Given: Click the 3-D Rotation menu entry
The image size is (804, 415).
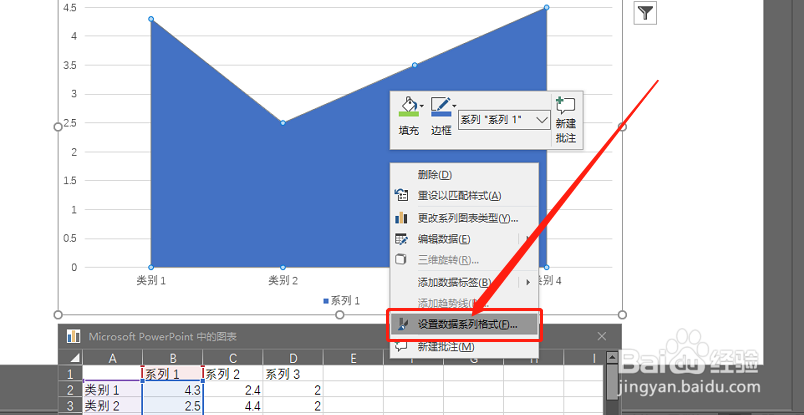Looking at the screenshot, I should coord(464,260).
